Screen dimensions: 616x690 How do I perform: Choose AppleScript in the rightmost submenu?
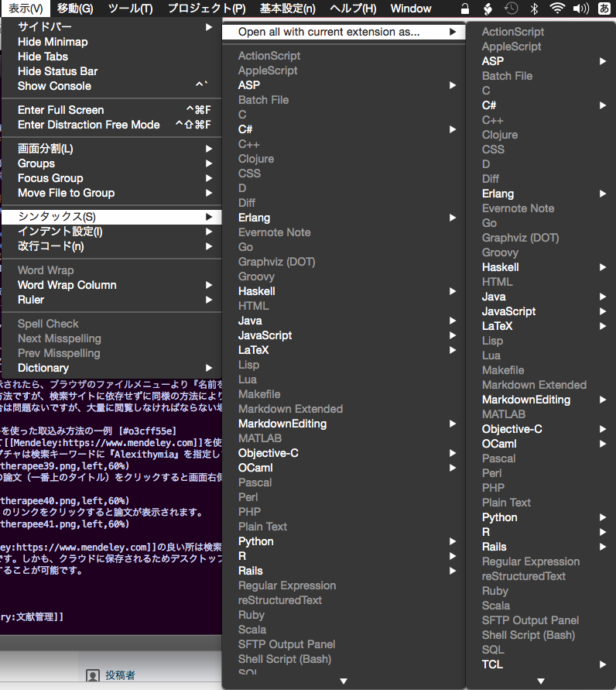(541, 46)
